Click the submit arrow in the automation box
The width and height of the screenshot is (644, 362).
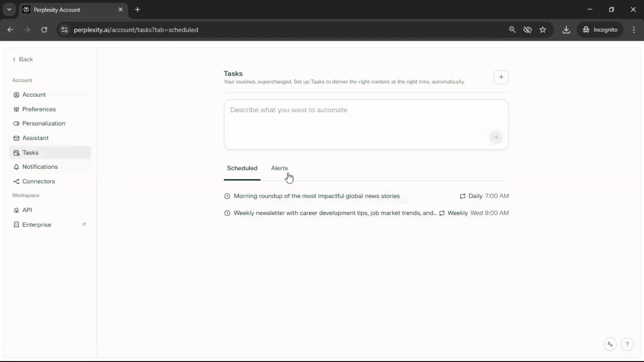[x=495, y=137]
